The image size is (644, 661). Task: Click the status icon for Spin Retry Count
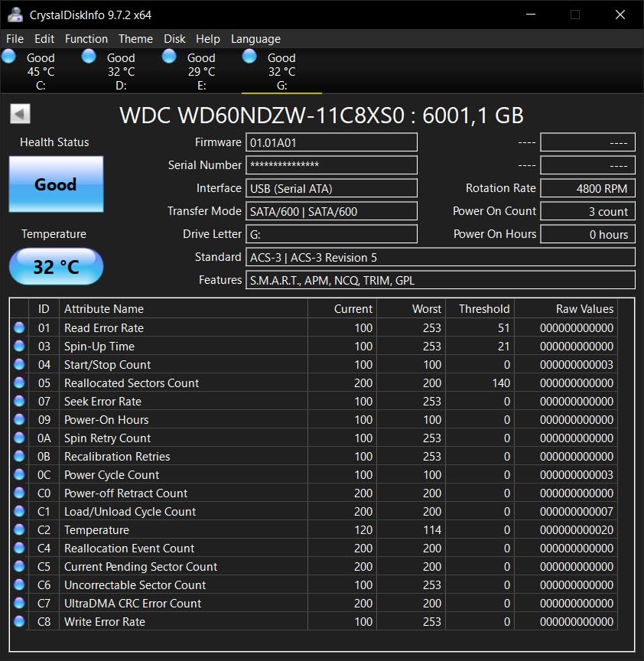pos(19,438)
